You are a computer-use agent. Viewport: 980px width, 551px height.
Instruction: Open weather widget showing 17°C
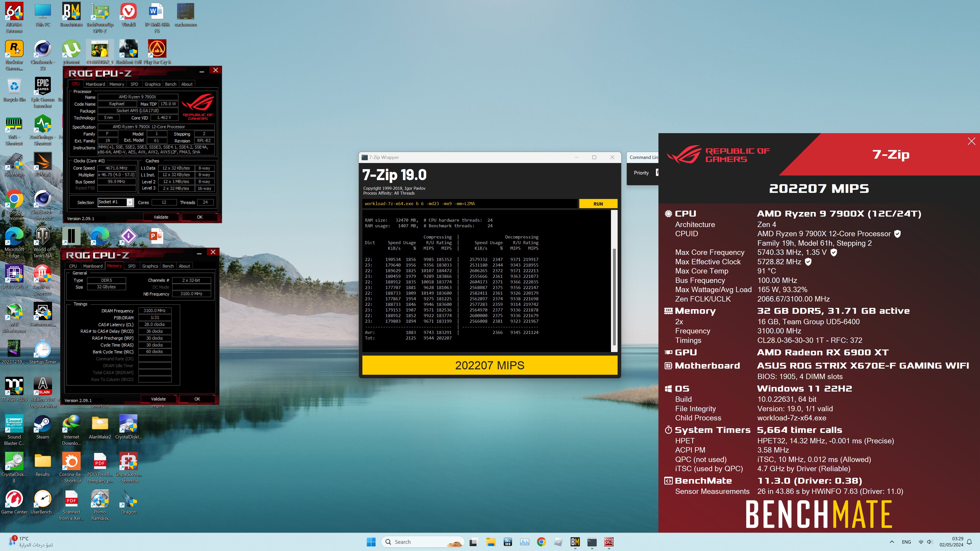30,542
